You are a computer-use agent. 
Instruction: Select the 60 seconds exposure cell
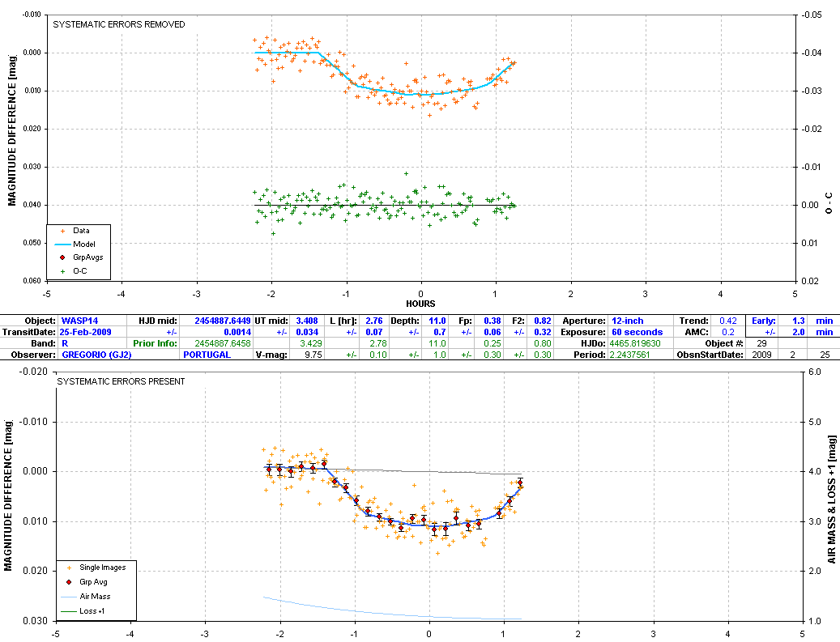(634, 332)
